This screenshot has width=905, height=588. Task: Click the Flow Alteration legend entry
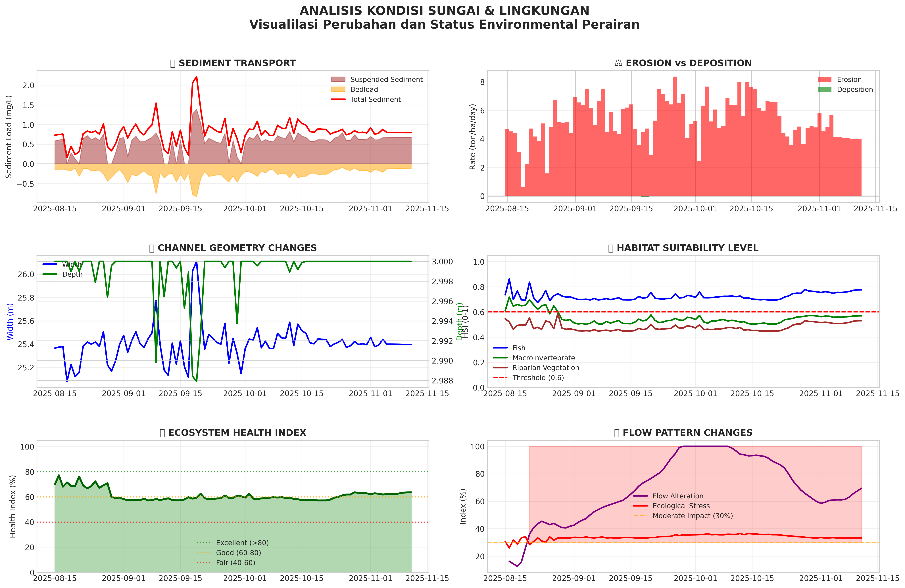click(x=678, y=496)
